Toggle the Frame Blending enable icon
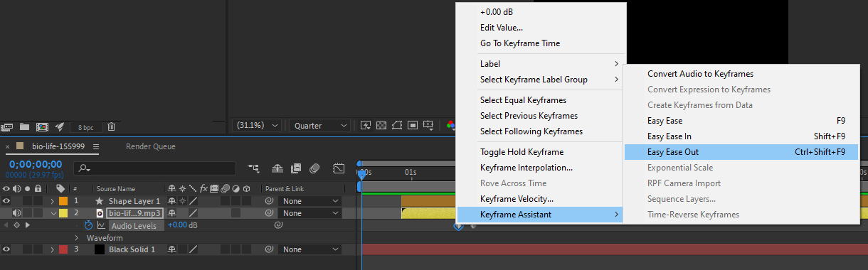 (296, 168)
